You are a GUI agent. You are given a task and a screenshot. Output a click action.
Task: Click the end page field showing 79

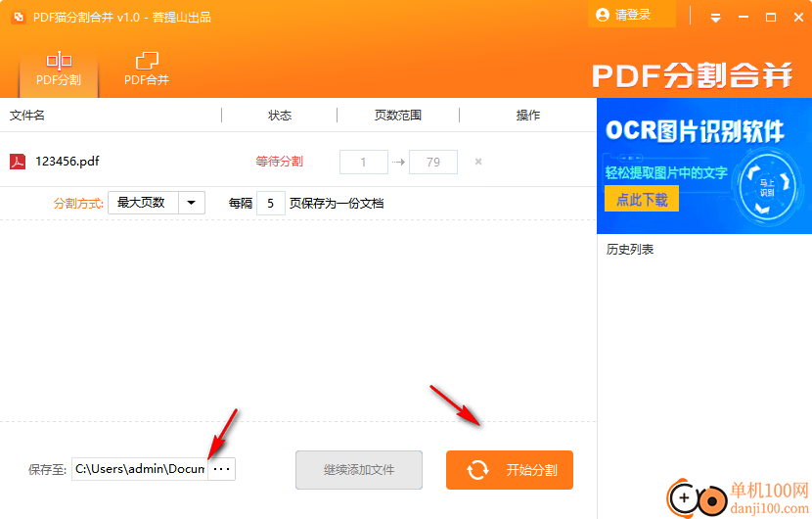[433, 162]
